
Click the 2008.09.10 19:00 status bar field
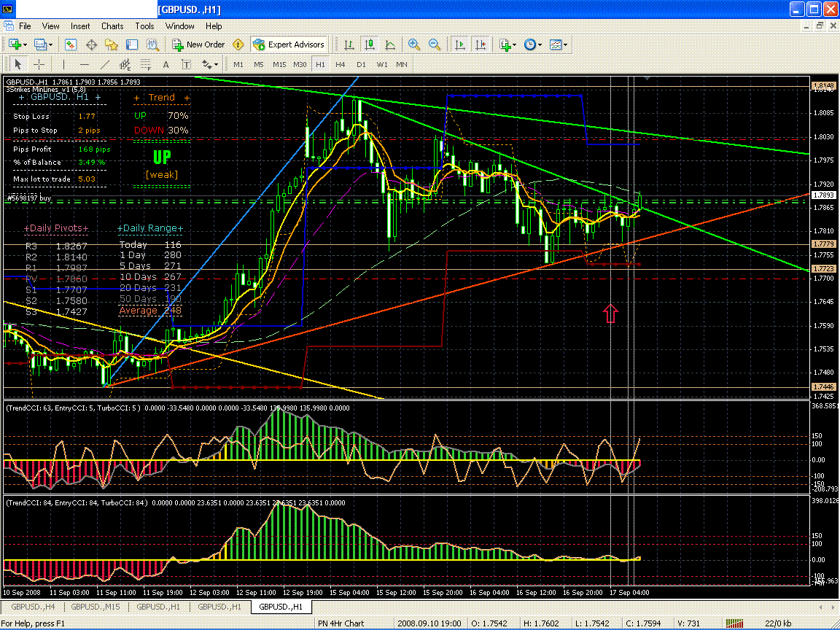tap(430, 623)
